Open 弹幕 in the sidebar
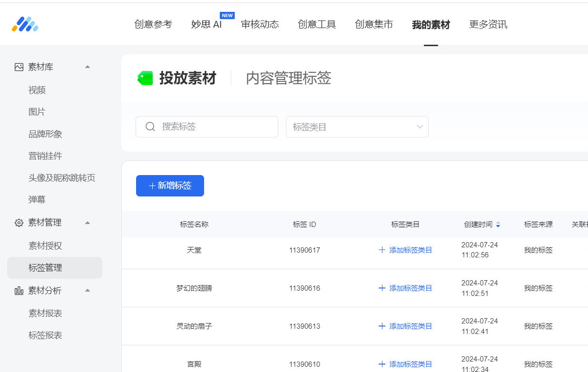Screen dimensions: 588x372 pos(37,200)
